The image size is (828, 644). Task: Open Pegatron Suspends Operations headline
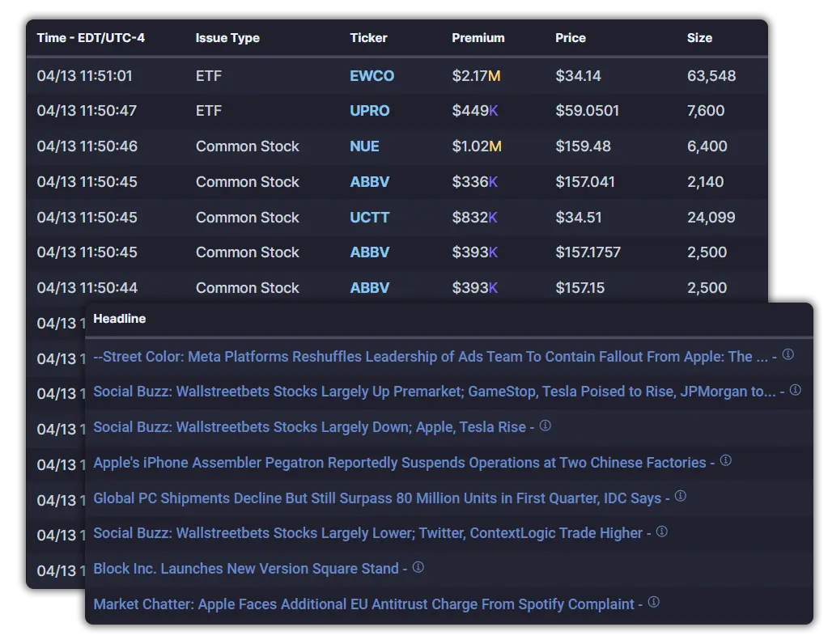400,463
